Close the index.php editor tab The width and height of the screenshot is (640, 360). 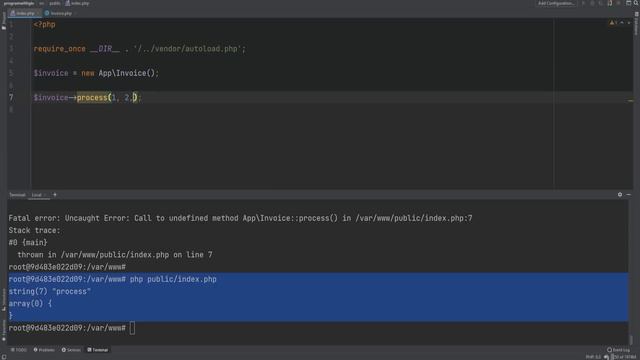tap(38, 13)
